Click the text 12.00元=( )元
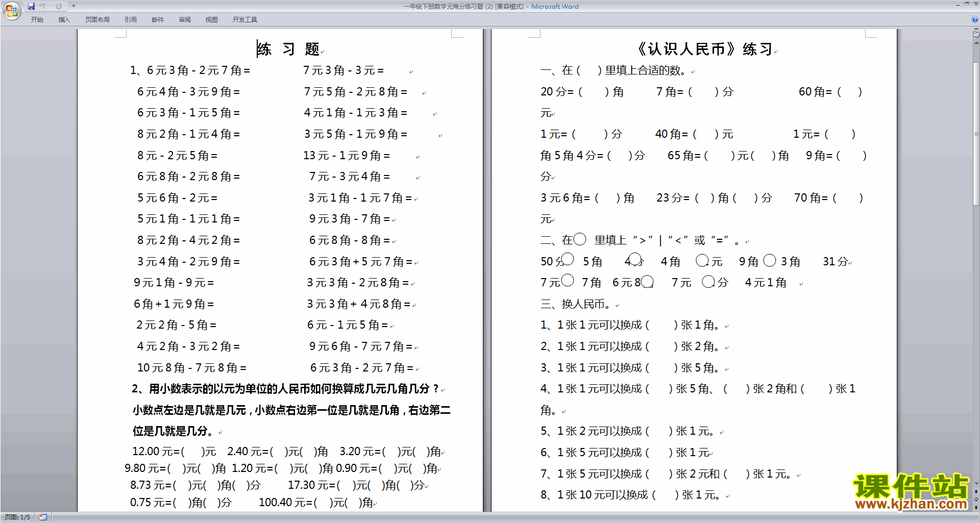This screenshot has height=523, width=980. click(x=174, y=452)
